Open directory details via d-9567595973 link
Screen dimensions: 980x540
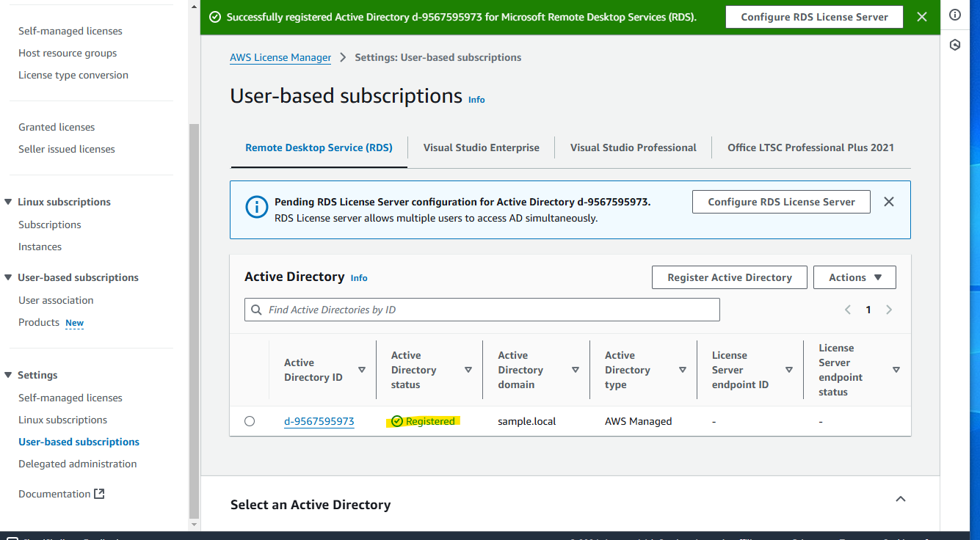pos(319,420)
